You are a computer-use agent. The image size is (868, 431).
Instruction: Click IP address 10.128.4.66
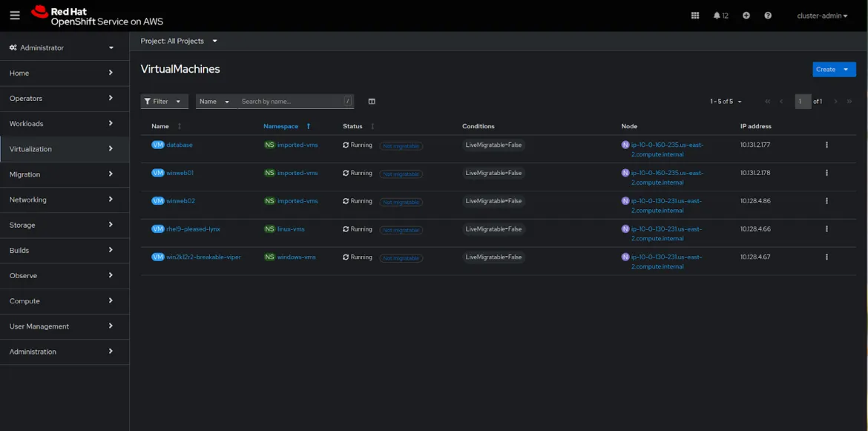[756, 229]
